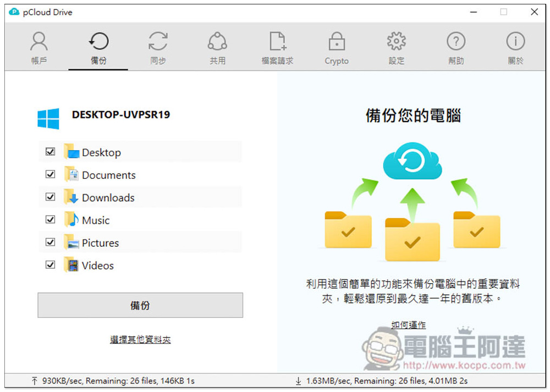Start backup with the 備份 button

(x=140, y=305)
